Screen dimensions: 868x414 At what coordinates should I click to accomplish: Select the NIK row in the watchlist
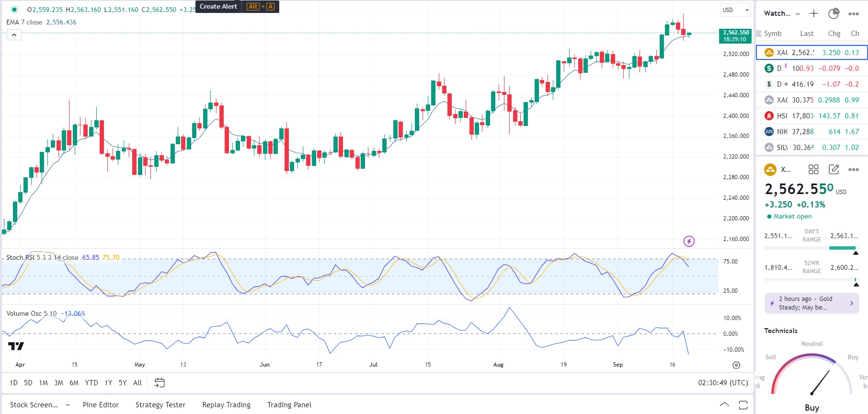[x=811, y=131]
